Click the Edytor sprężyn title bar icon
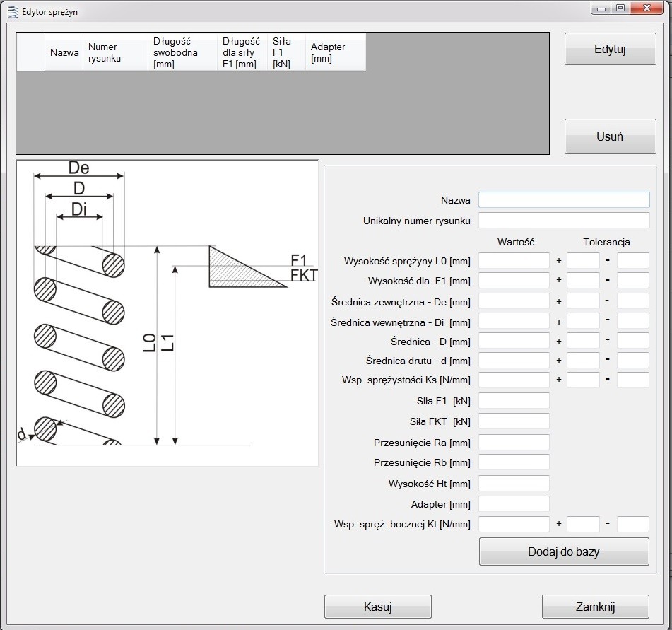 point(11,11)
